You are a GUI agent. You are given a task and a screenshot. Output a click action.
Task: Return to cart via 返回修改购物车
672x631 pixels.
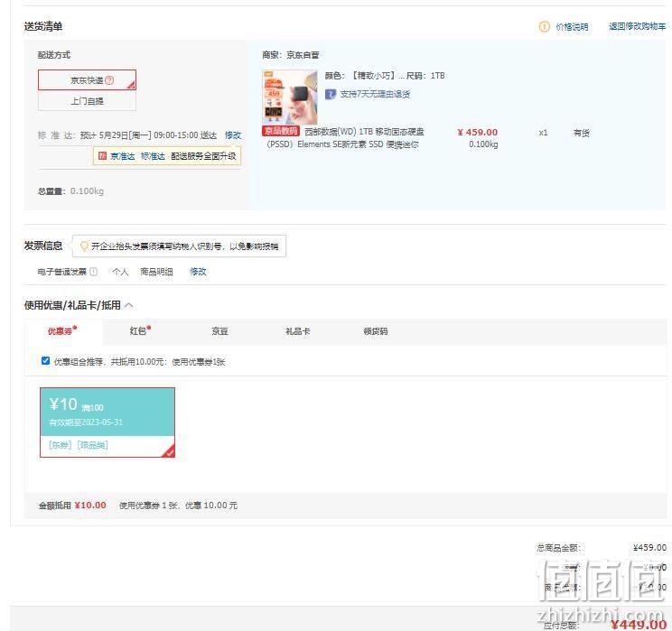coord(637,26)
